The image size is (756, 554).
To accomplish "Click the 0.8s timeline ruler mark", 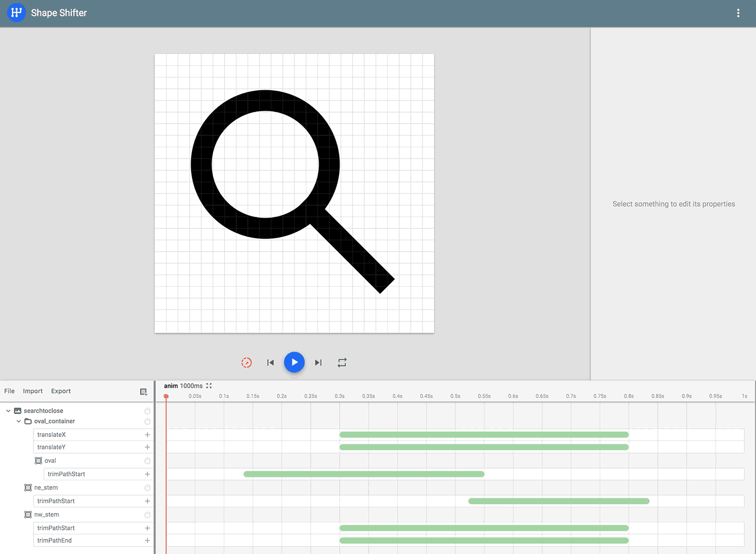I will tap(629, 396).
